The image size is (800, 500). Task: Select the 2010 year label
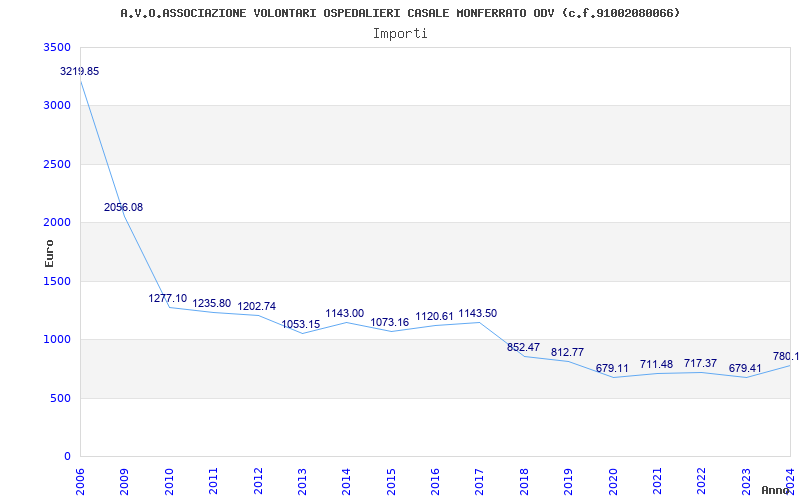click(169, 481)
